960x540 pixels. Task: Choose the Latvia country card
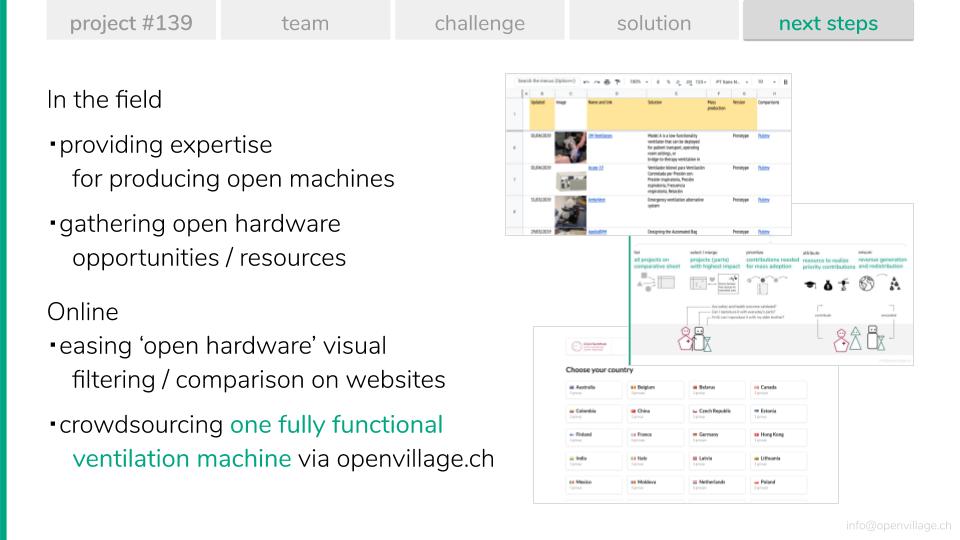point(717,460)
